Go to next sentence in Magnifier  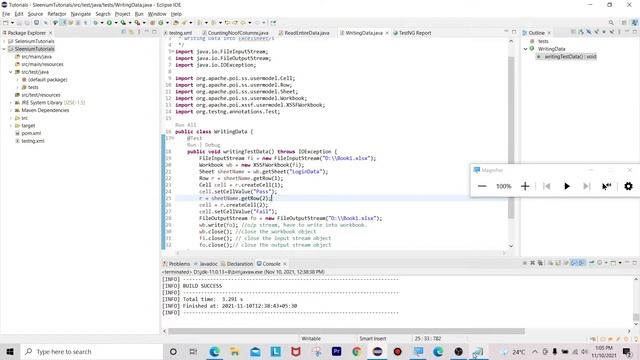click(x=587, y=186)
